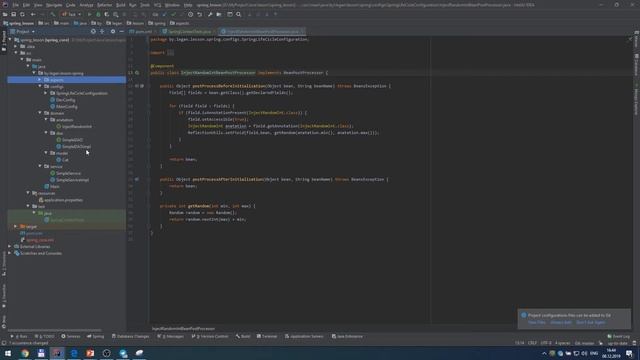Click the Search Everywhere magnifier icon

238,14
